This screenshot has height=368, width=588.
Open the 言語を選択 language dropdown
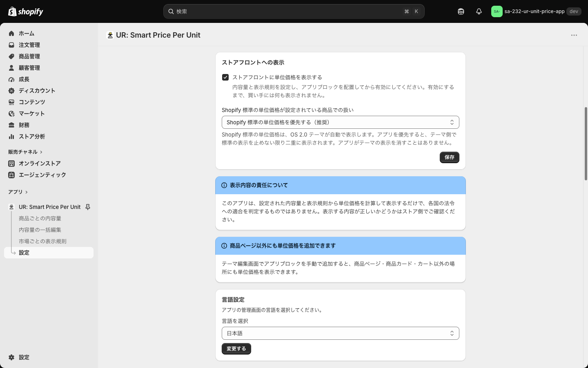click(x=341, y=333)
